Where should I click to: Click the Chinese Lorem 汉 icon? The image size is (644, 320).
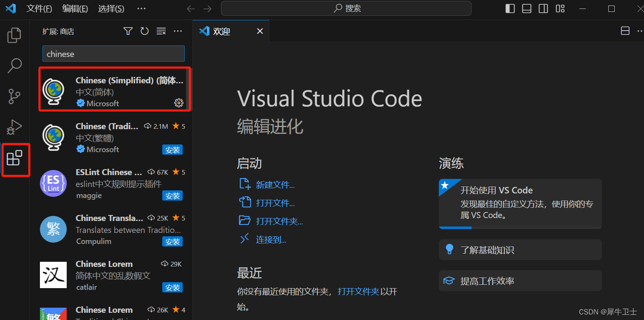(54, 275)
